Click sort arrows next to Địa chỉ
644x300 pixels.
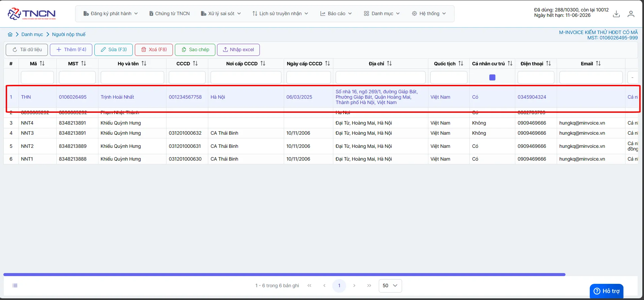(389, 63)
